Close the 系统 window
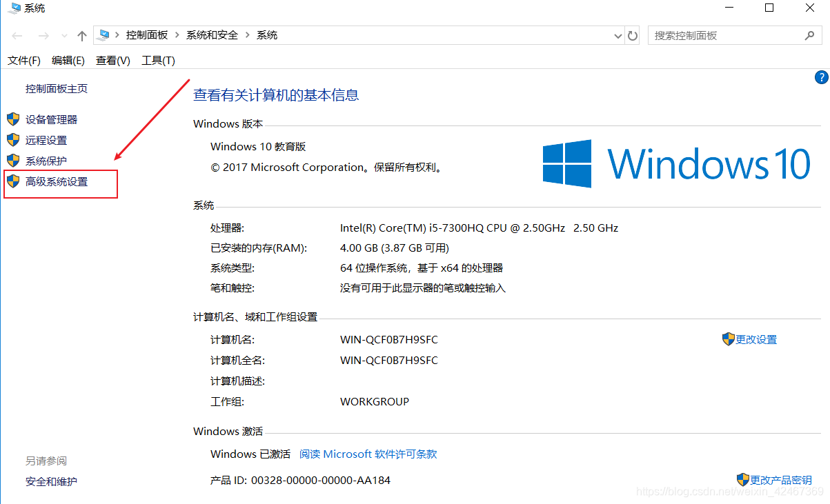The height and width of the screenshot is (504, 830). click(x=810, y=8)
